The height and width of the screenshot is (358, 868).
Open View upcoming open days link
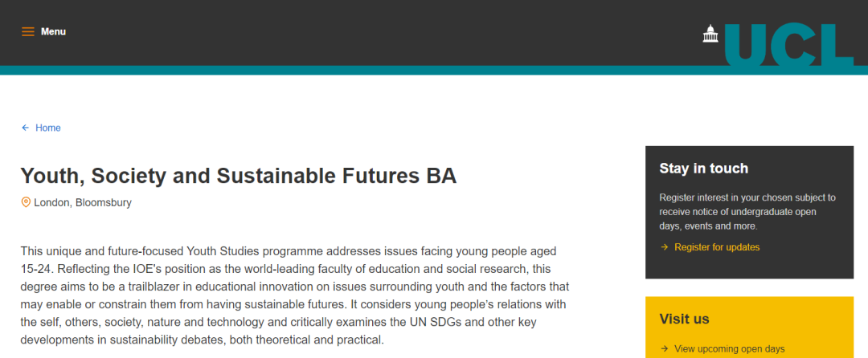tap(730, 348)
